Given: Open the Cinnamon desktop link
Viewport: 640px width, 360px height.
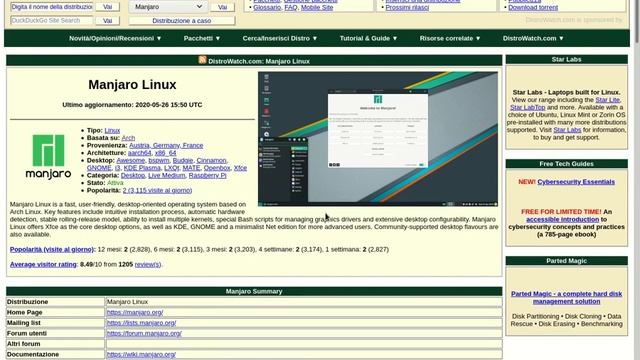Looking at the screenshot, I should (211, 160).
